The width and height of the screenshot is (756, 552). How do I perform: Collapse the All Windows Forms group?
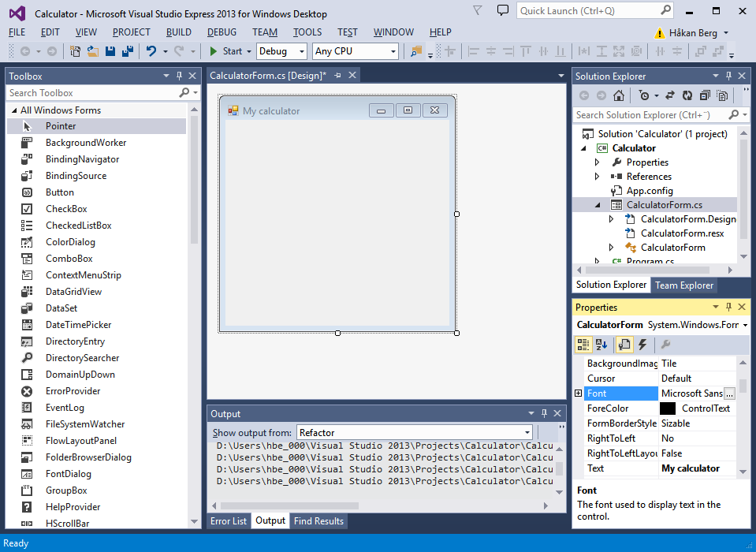13,110
